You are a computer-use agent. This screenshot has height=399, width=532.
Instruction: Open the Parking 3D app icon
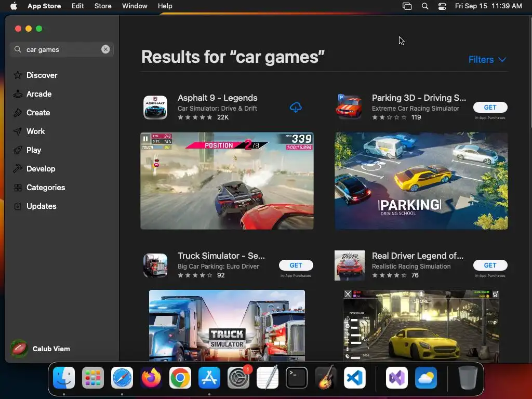pyautogui.click(x=349, y=108)
